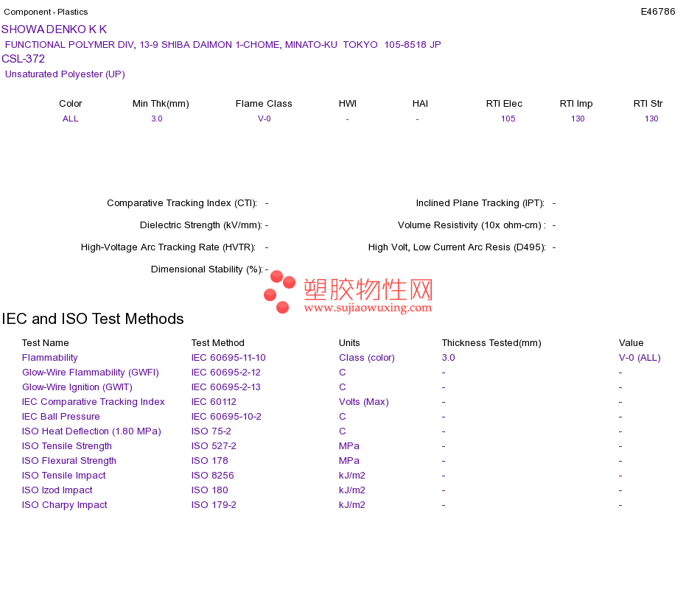Click the Glow-Wire Ignition (GWIT) entry
The height and width of the screenshot is (589, 700).
coord(77,387)
